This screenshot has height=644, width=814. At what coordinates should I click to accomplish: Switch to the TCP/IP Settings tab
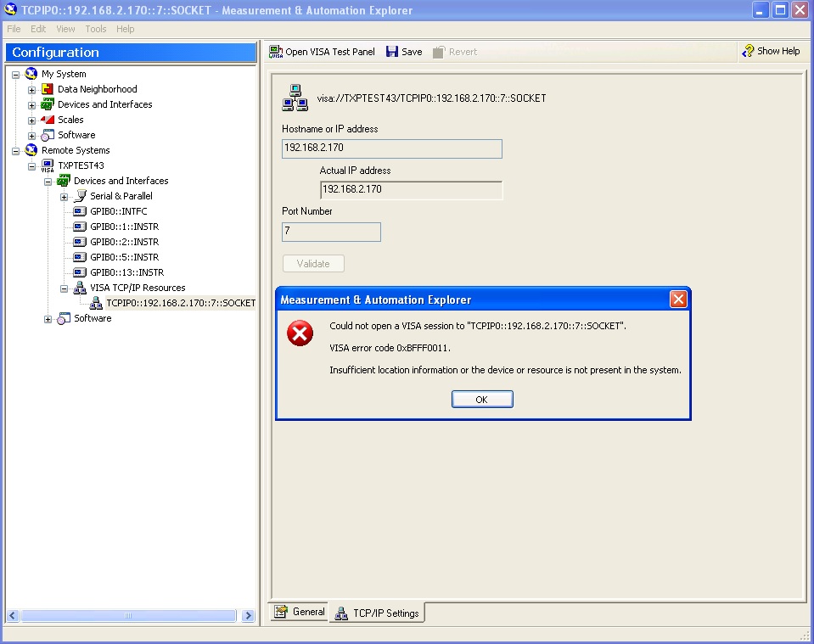click(x=378, y=613)
